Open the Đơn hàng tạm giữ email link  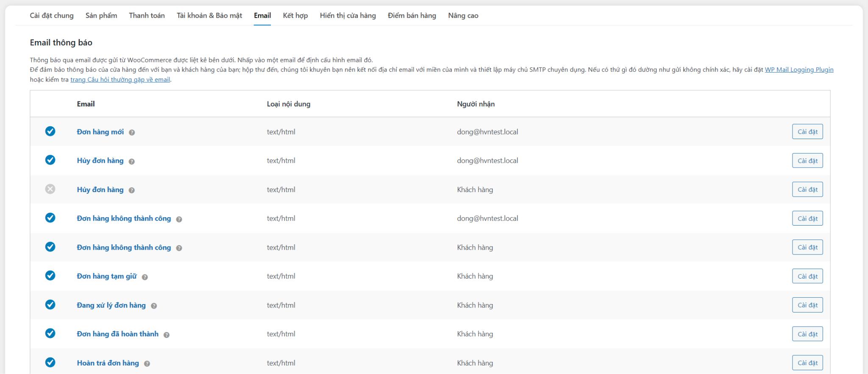[x=107, y=276]
